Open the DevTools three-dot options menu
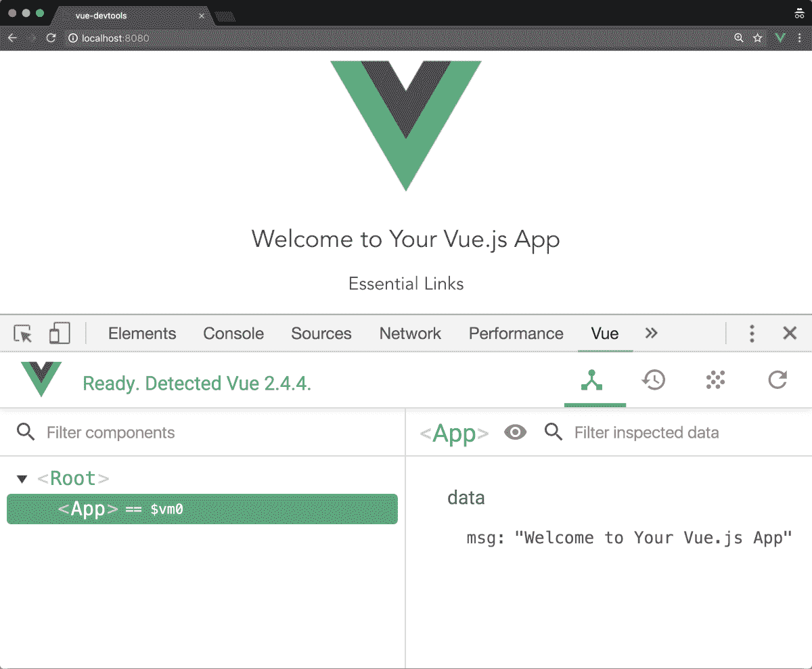 (x=752, y=333)
